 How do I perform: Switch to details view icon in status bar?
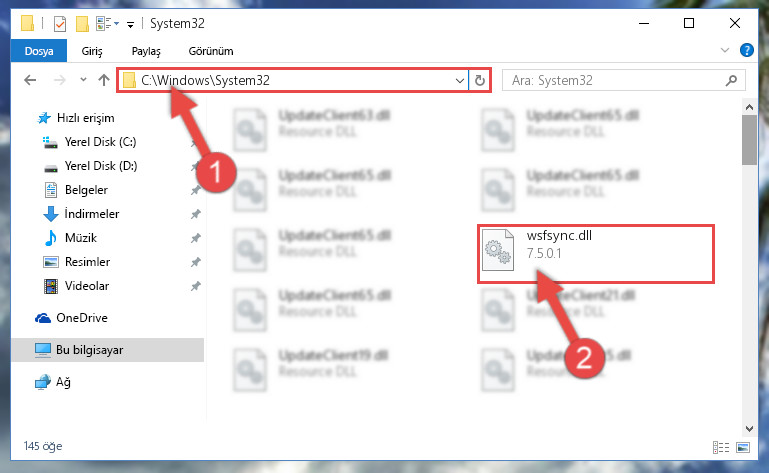[x=720, y=447]
